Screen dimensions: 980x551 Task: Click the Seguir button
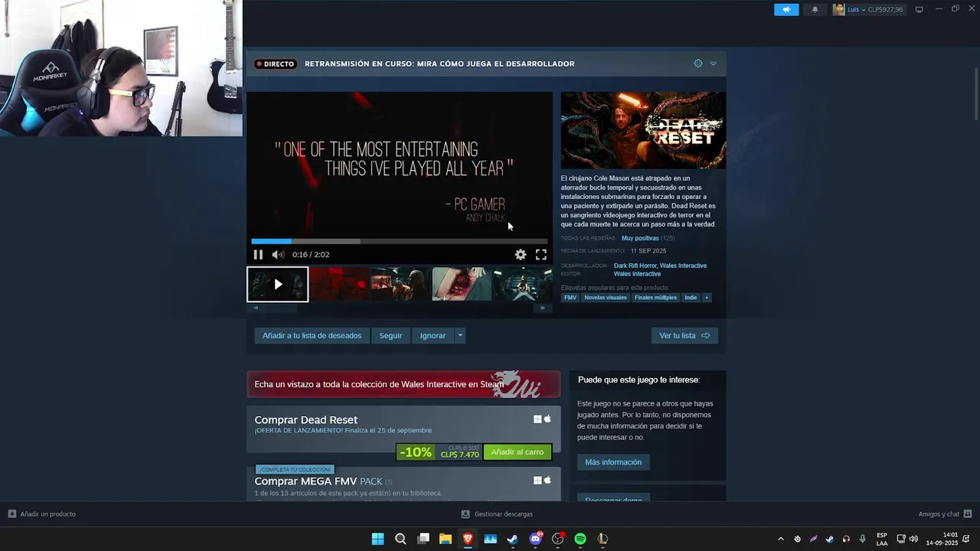(x=390, y=335)
